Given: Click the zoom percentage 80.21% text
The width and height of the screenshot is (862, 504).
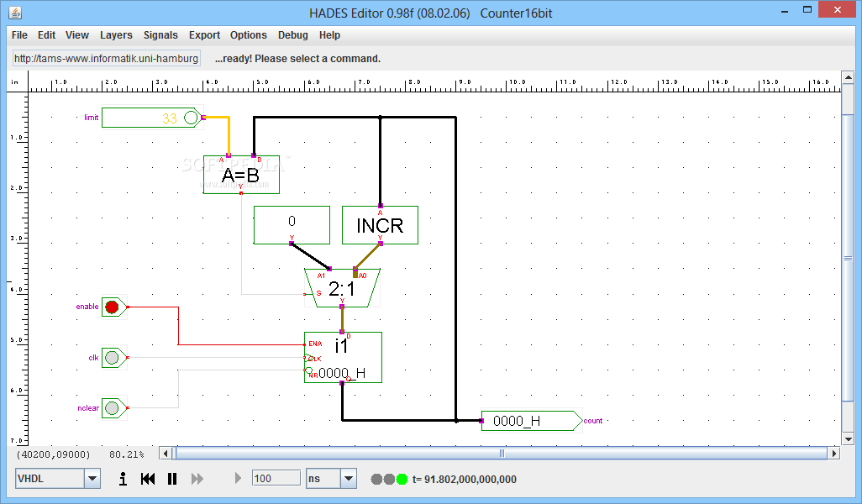Looking at the screenshot, I should (126, 454).
